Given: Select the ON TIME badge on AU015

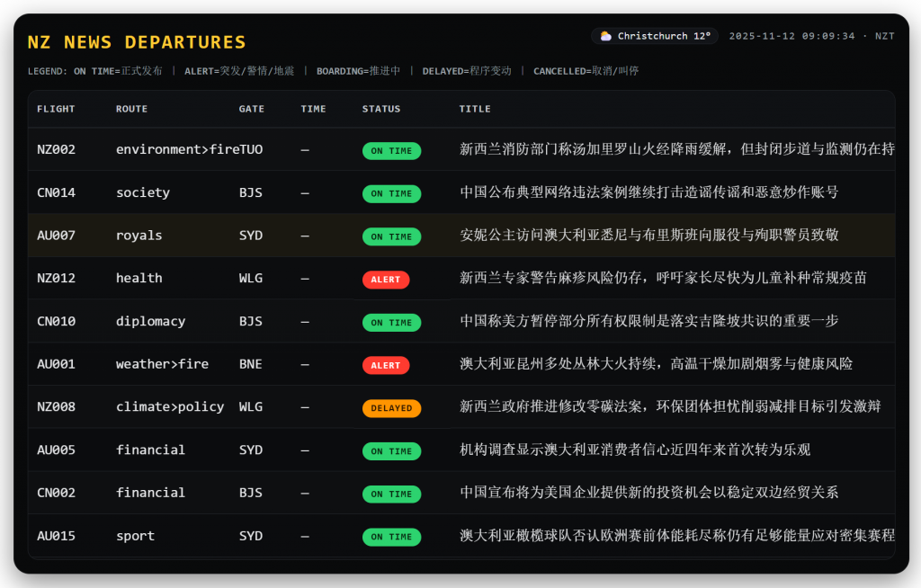Looking at the screenshot, I should [x=391, y=537].
